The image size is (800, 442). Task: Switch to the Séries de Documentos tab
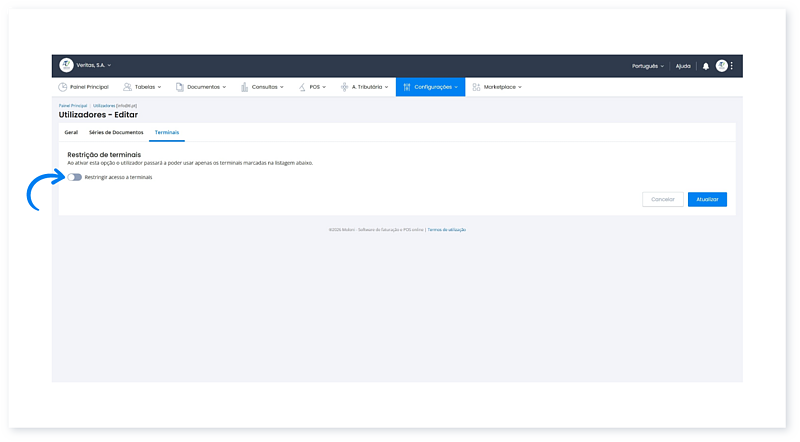[x=116, y=132]
